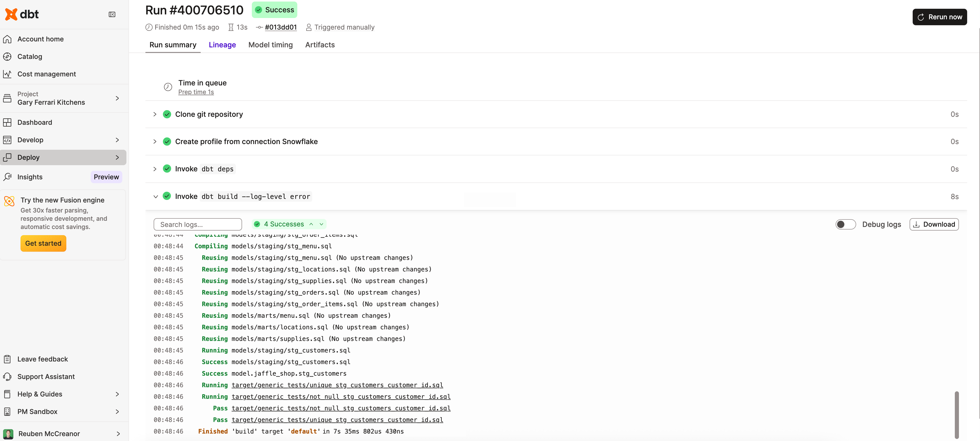Enable the Debug logs toggle

[x=845, y=224]
